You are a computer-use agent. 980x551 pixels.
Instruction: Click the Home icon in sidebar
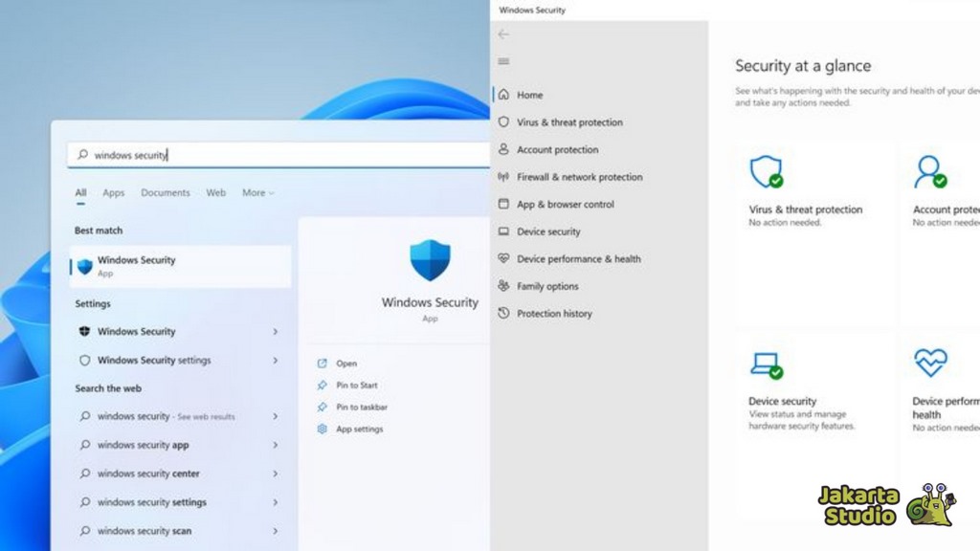503,95
